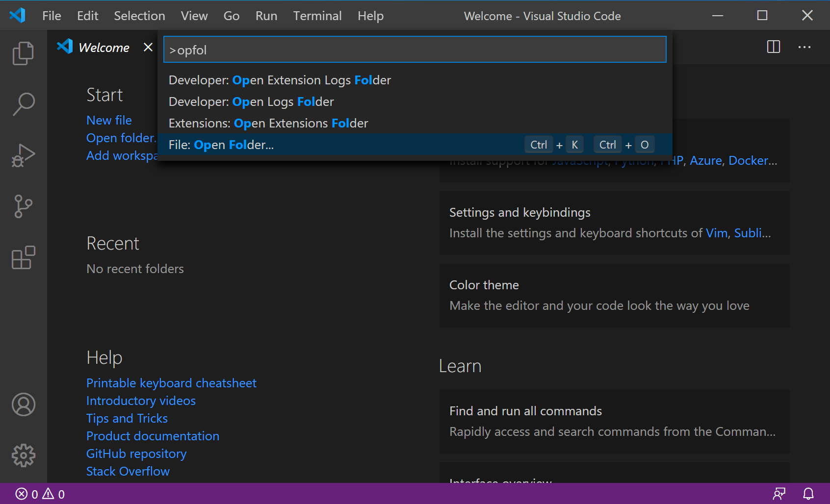Viewport: 830px width, 504px height.
Task: Split the editor to the right
Action: click(773, 47)
